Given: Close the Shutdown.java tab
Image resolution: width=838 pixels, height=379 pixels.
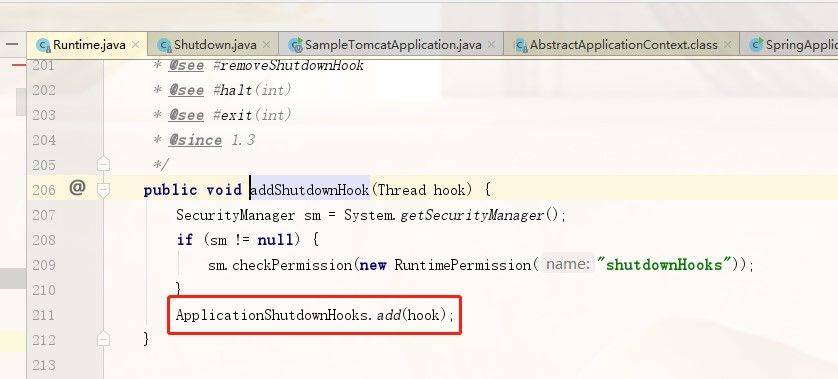Looking at the screenshot, I should click(x=267, y=45).
